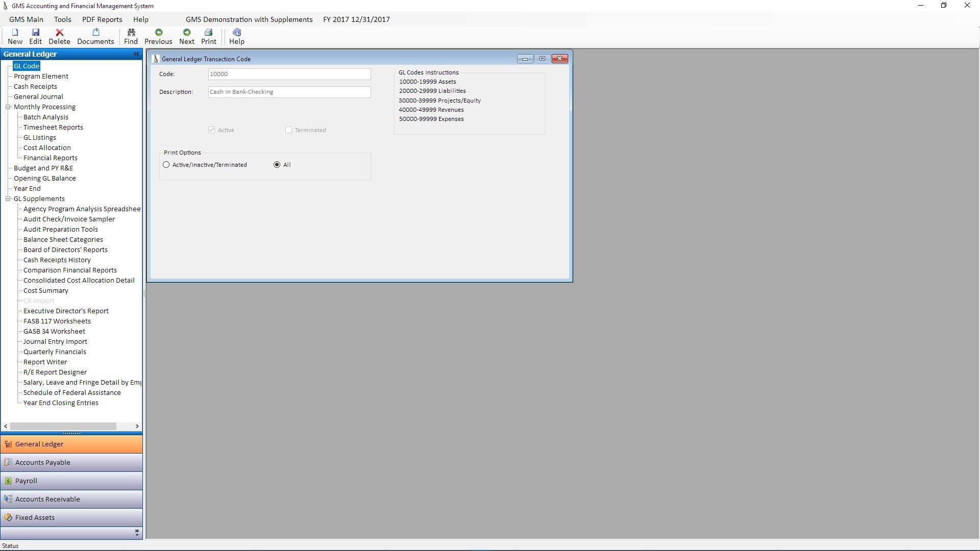Open the Tools menu
The image size is (980, 551).
click(x=62, y=19)
